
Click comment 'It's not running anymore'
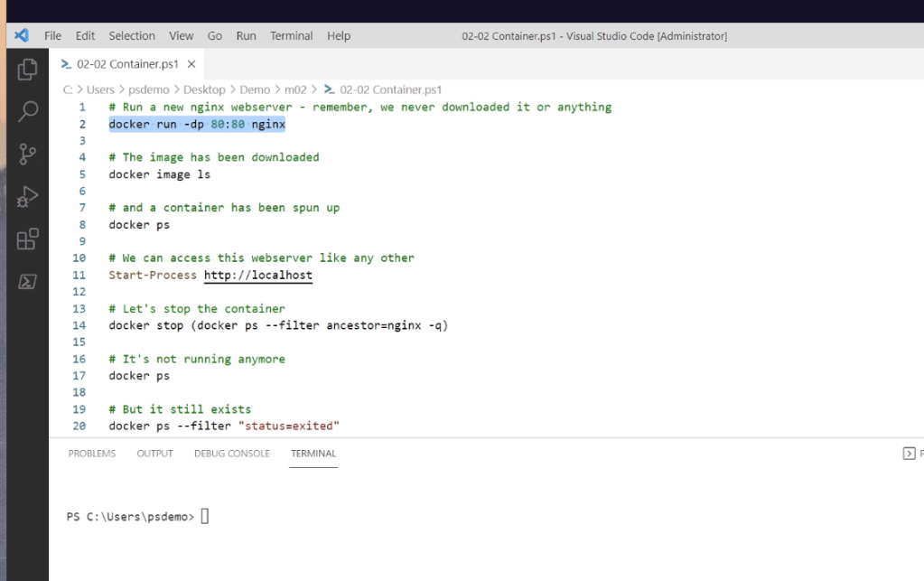(197, 359)
